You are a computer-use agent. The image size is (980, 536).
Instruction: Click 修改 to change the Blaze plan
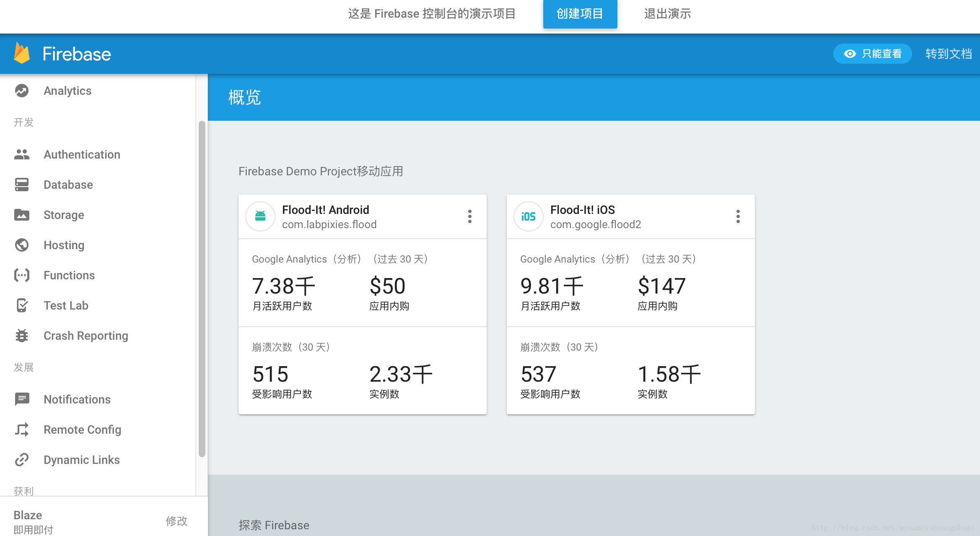177,521
